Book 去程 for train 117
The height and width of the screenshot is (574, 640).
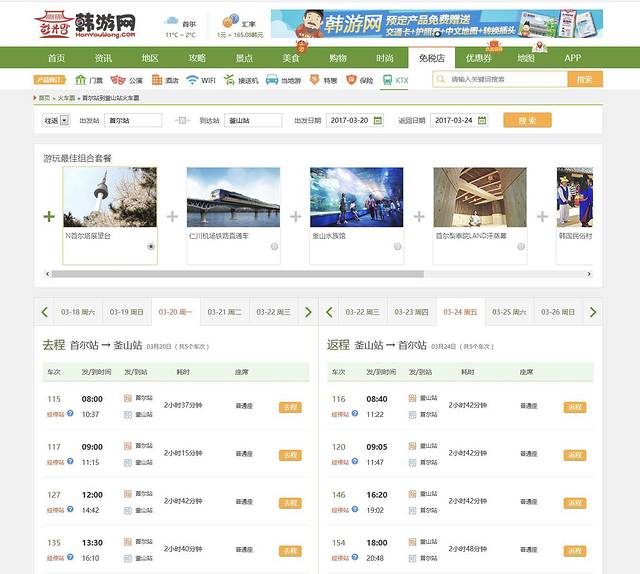(x=290, y=455)
